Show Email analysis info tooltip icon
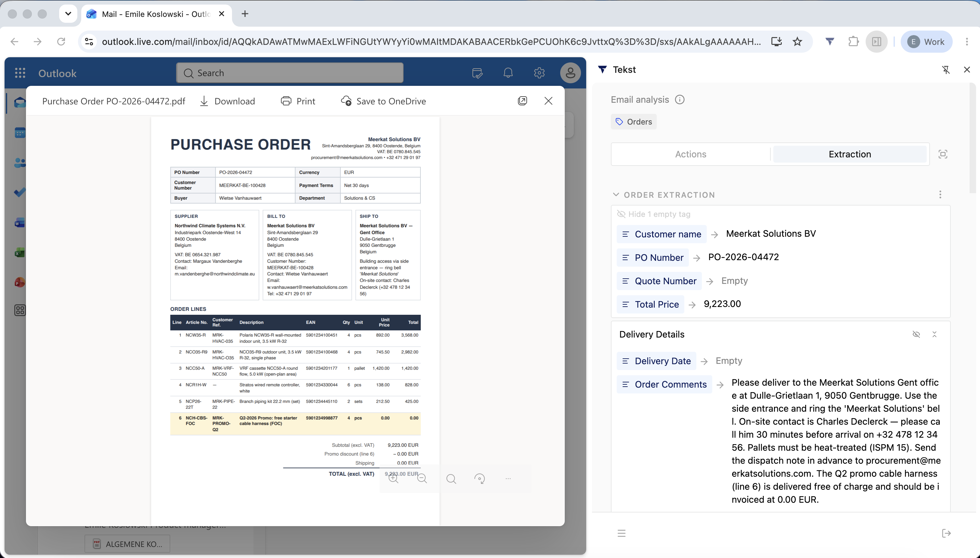 [680, 100]
